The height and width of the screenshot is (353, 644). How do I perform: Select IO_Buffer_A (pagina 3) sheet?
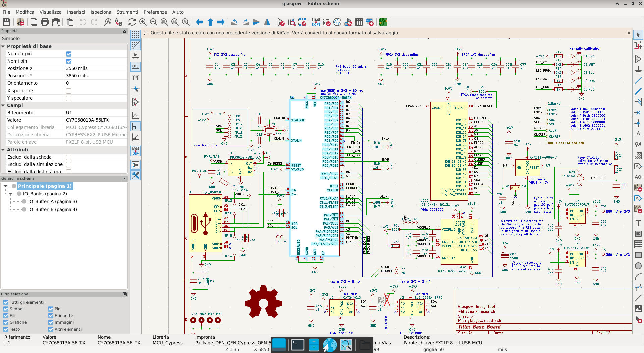pyautogui.click(x=52, y=202)
